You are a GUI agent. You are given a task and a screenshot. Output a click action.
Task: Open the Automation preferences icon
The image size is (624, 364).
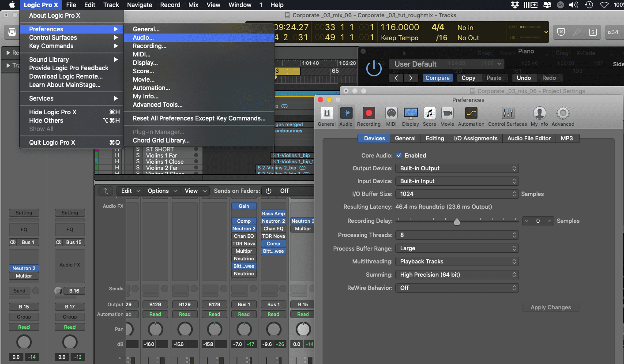pos(471,113)
